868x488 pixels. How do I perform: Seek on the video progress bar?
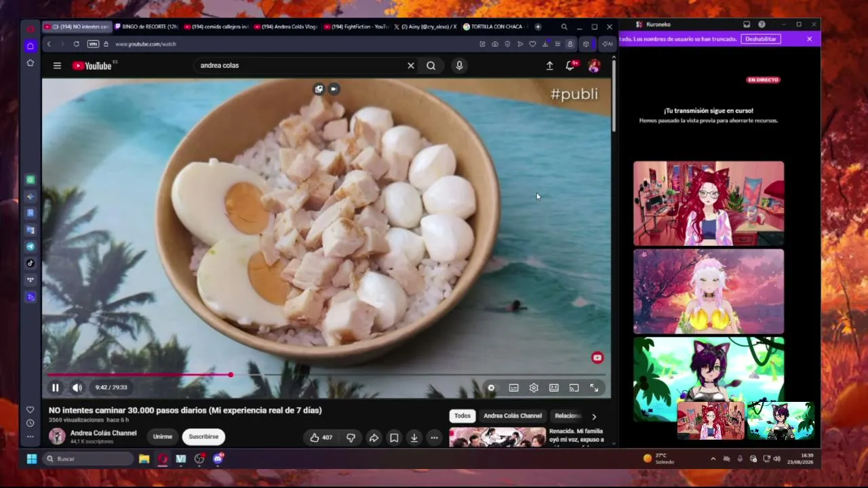click(x=326, y=375)
